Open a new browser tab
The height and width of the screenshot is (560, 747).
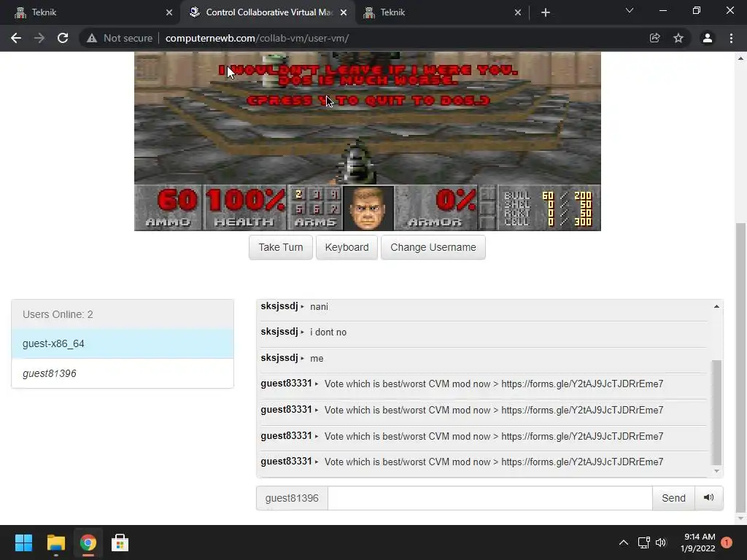546,12
